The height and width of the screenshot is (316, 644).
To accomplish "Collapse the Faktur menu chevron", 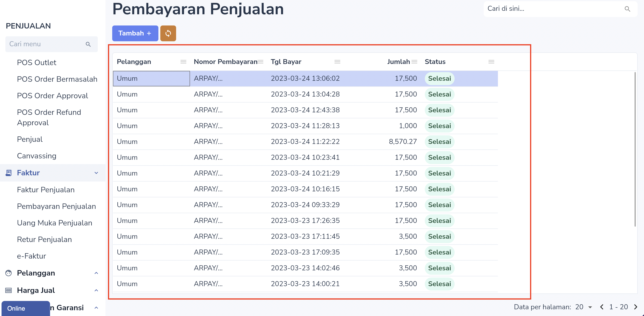I will pyautogui.click(x=96, y=173).
